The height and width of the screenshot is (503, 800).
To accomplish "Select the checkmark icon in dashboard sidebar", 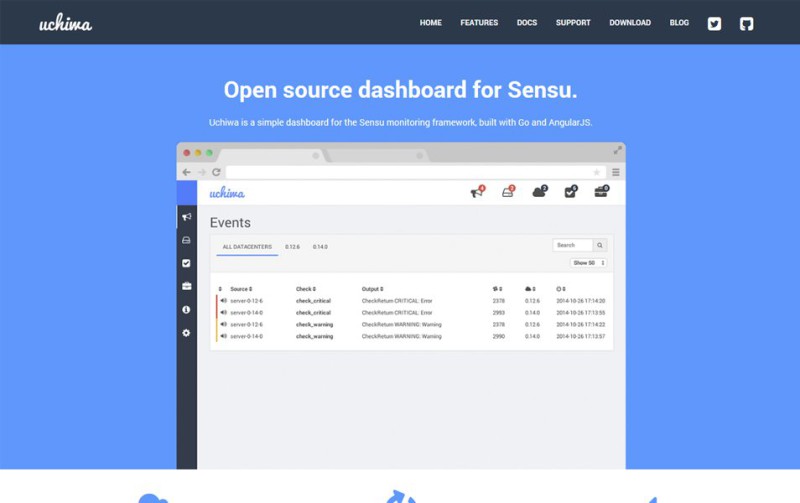I will pyautogui.click(x=186, y=263).
